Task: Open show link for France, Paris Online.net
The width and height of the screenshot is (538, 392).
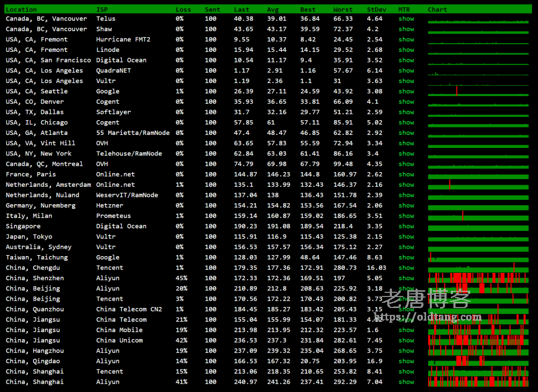Action: tap(406, 174)
